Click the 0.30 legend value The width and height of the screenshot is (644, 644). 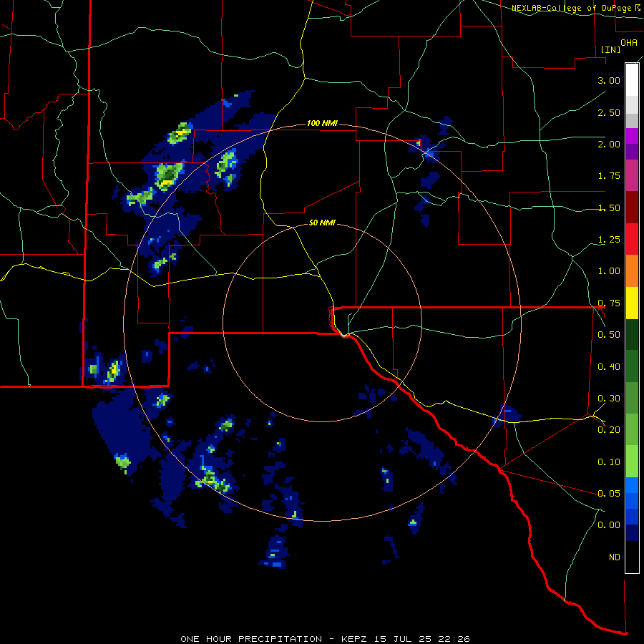(609, 399)
